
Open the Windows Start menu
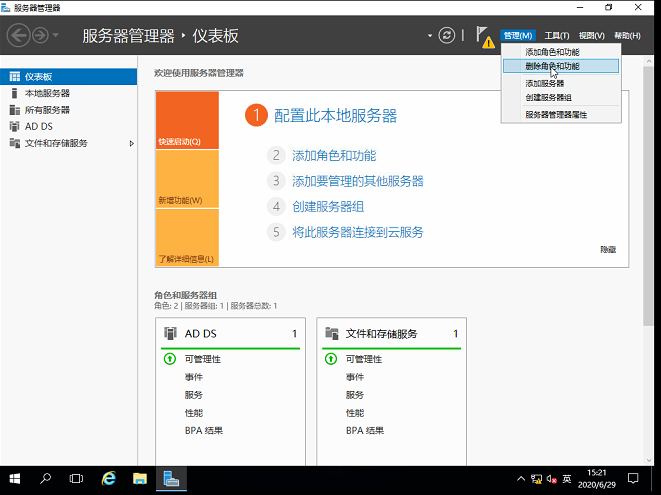point(15,479)
